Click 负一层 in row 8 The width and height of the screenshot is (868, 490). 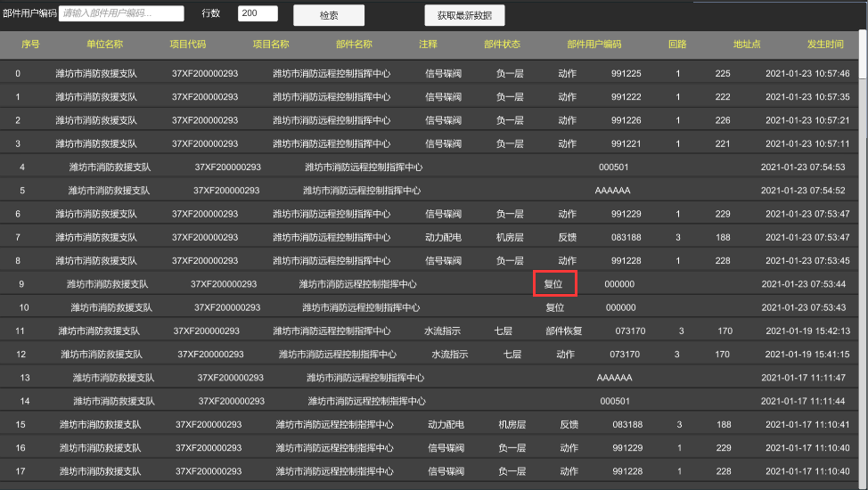[x=510, y=261]
